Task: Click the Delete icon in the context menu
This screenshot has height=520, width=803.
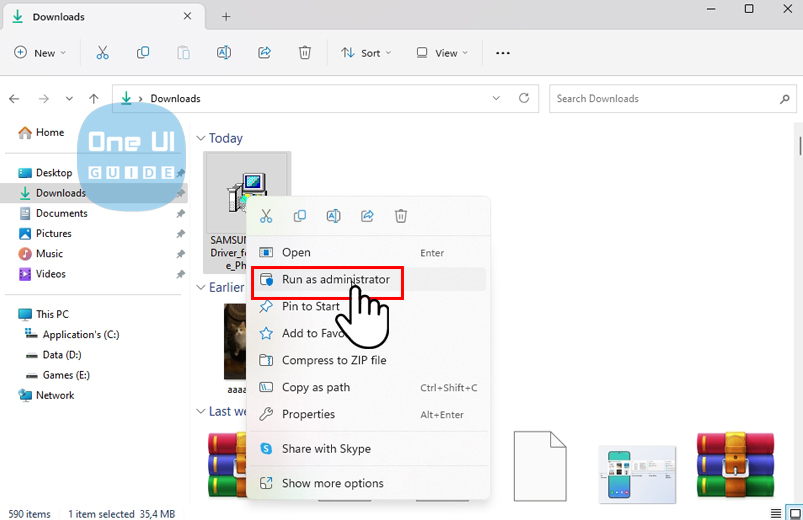Action: (401, 216)
